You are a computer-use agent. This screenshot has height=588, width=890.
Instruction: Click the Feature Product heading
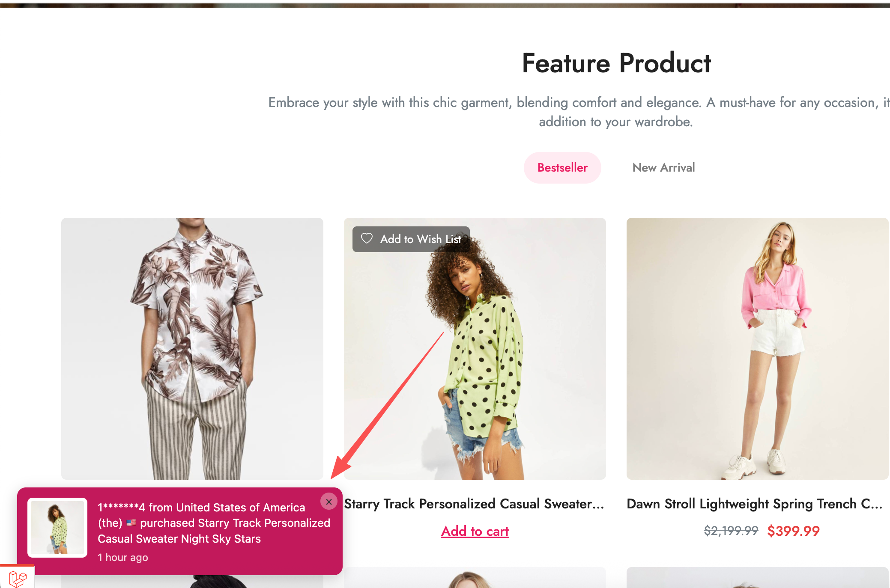(616, 63)
